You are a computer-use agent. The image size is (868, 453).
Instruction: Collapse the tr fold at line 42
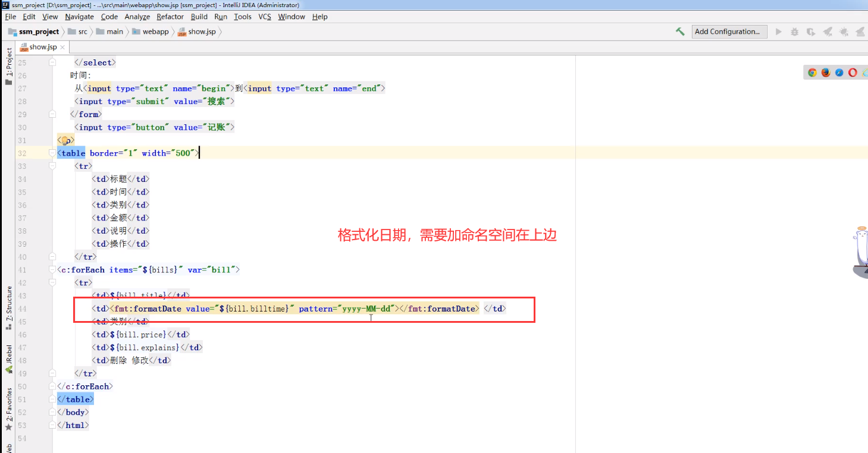pyautogui.click(x=52, y=282)
